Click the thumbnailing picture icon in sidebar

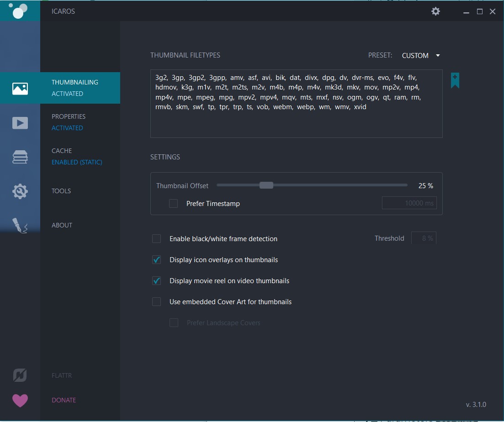(x=20, y=88)
